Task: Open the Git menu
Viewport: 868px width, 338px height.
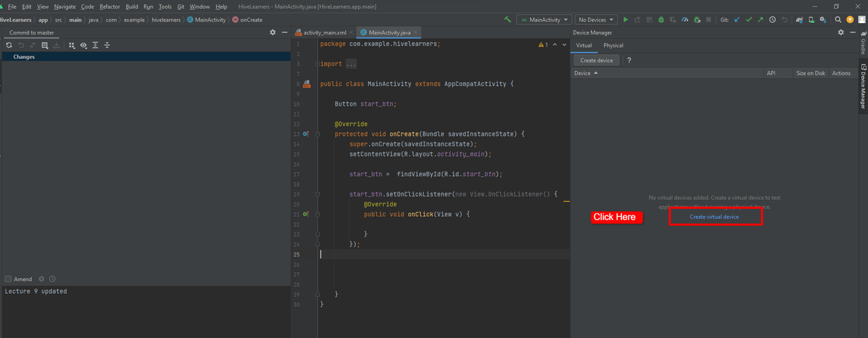Action: 180,6
